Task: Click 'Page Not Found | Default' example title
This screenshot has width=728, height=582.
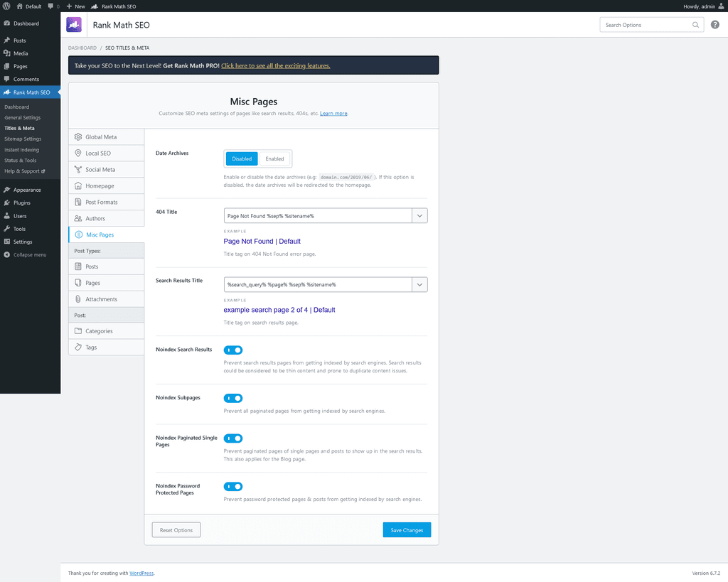Action: pyautogui.click(x=262, y=242)
